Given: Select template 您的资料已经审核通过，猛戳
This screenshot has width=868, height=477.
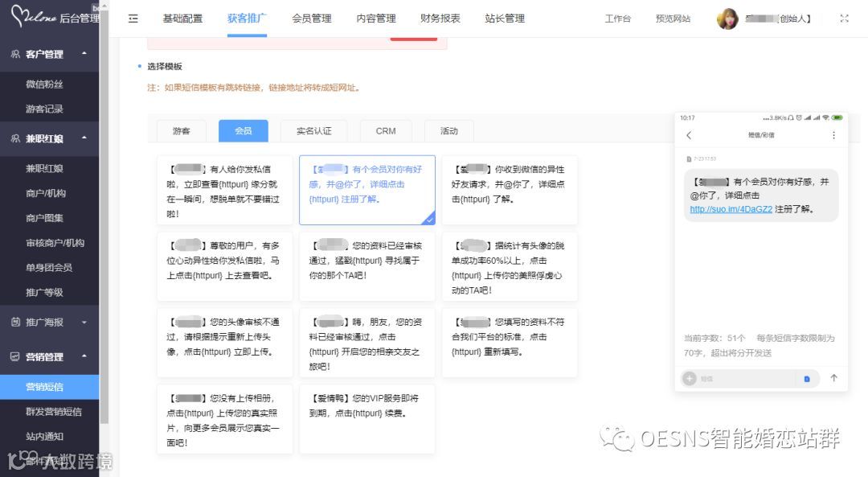Looking at the screenshot, I should (x=367, y=266).
